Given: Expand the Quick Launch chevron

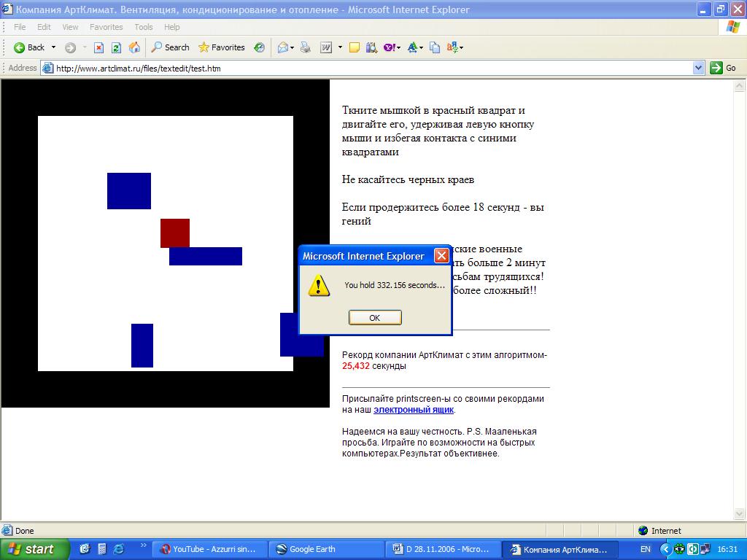Looking at the screenshot, I should click(142, 545).
